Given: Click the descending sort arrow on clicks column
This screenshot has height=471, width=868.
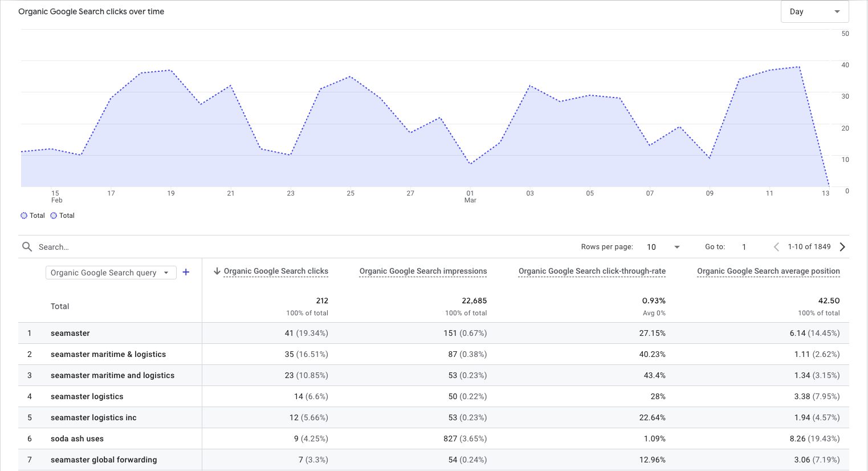Looking at the screenshot, I should 217,271.
